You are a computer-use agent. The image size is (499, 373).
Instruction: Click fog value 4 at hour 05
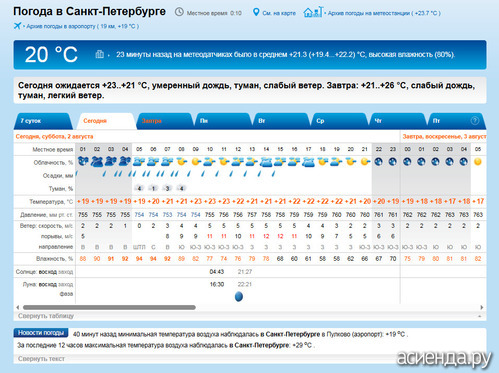(139, 188)
